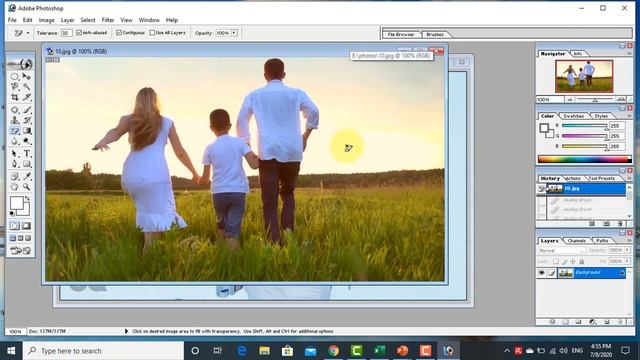
Task: Toggle the Contiguous checkbox
Action: (x=119, y=33)
